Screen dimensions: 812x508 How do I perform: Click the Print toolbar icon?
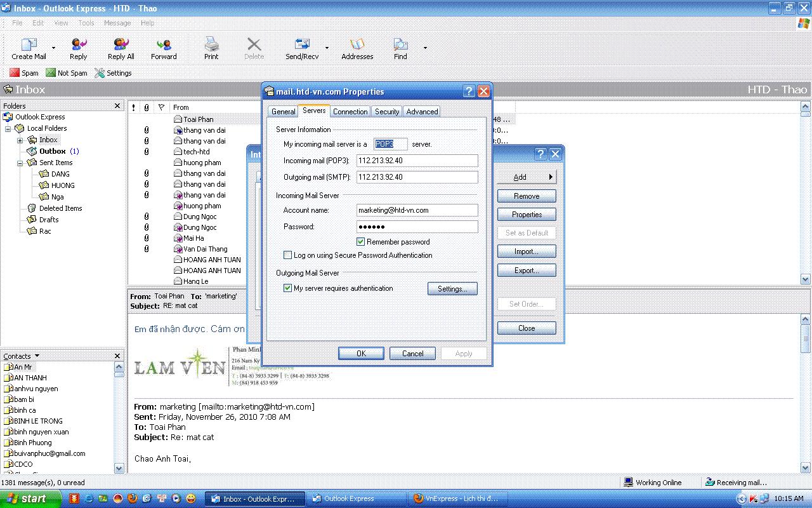point(211,44)
